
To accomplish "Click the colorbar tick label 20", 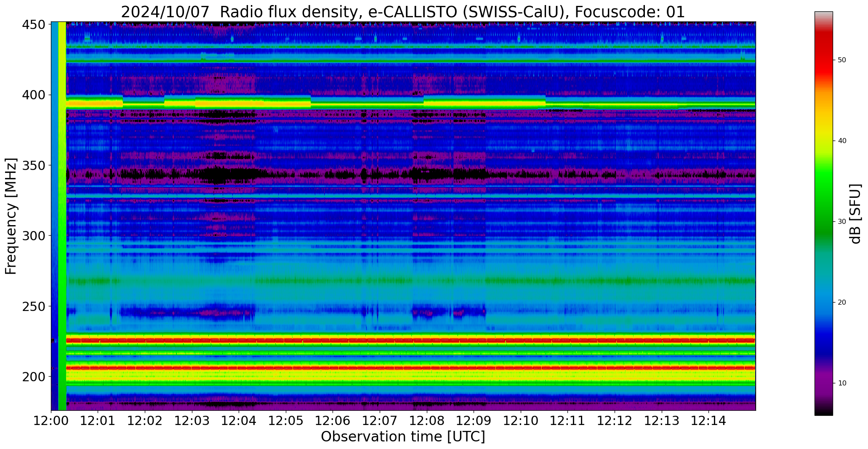I will coord(842,303).
